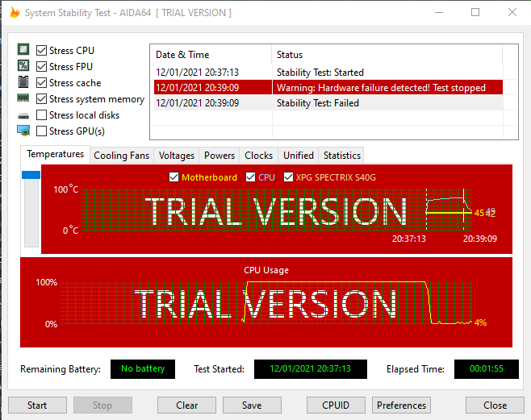Click the monitor icon beside Stress GPU(s)
The image size is (531, 420).
click(x=23, y=131)
